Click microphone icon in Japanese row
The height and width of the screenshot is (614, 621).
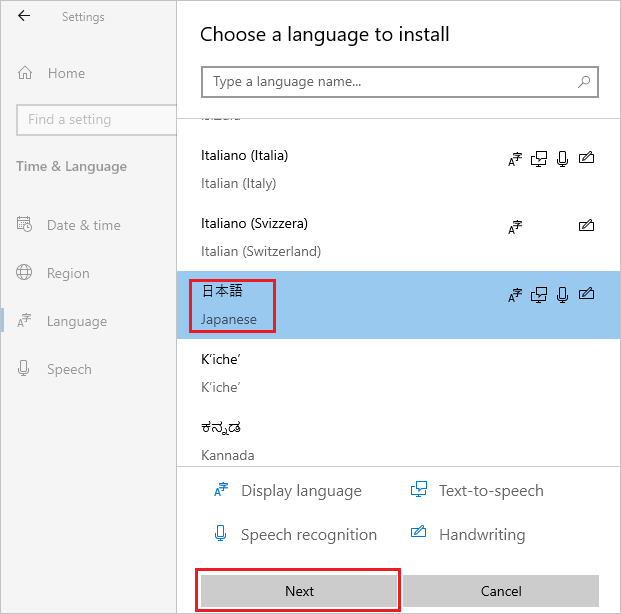pos(563,294)
